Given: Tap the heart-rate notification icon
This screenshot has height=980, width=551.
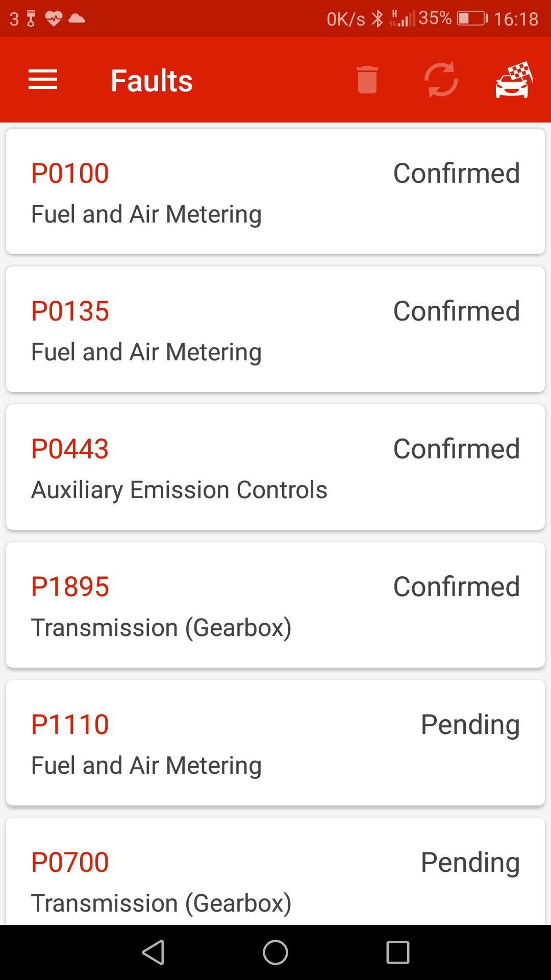Looking at the screenshot, I should click(x=53, y=19).
